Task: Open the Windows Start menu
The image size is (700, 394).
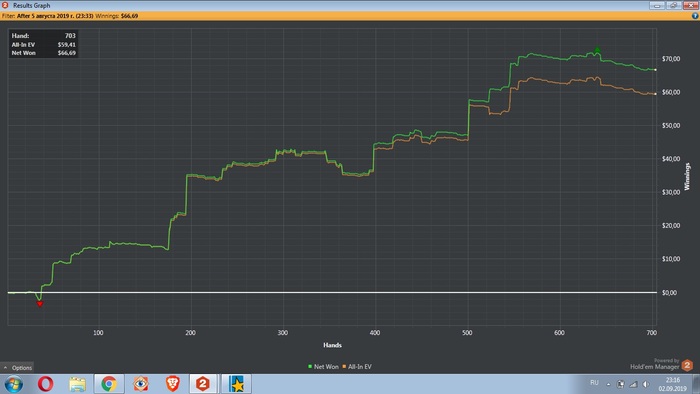Action: point(13,384)
